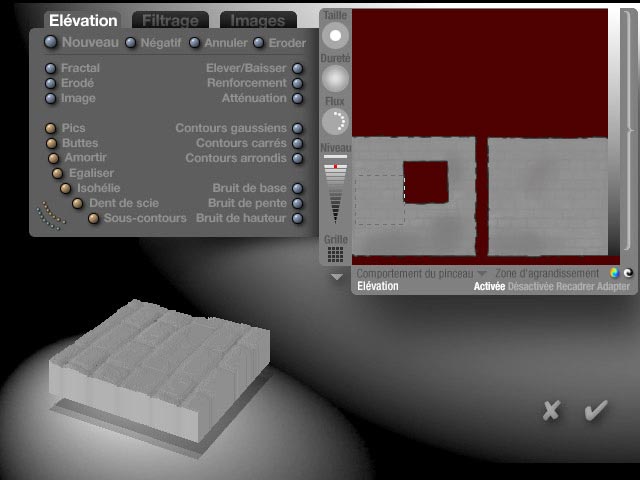The width and height of the screenshot is (640, 480).
Task: Click the Dureté brush hardness sphere
Action: [336, 78]
